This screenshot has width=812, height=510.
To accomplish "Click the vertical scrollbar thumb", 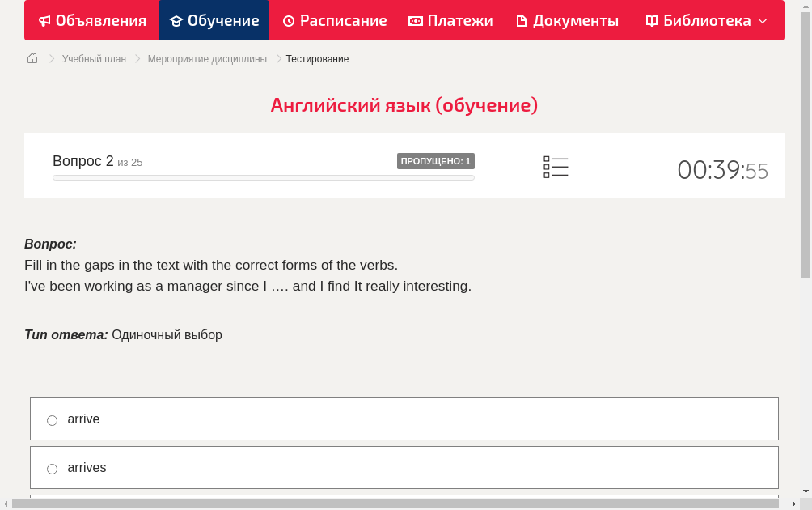I will (806, 146).
